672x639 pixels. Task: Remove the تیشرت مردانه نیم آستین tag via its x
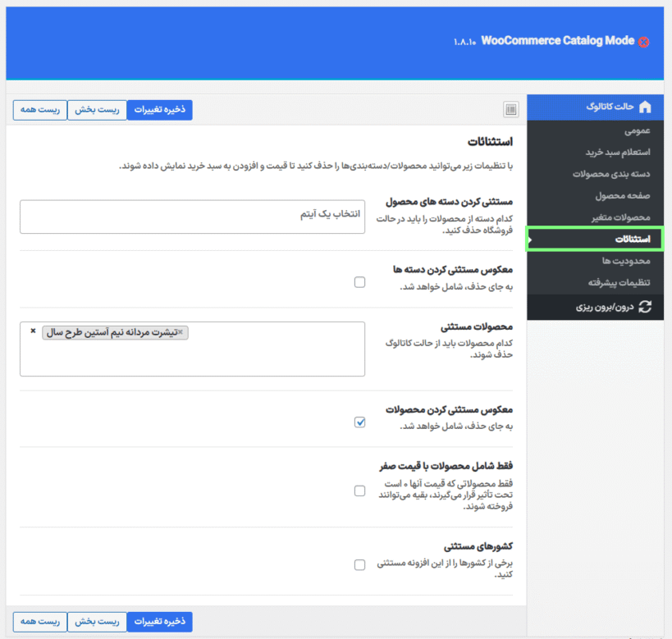[181, 331]
